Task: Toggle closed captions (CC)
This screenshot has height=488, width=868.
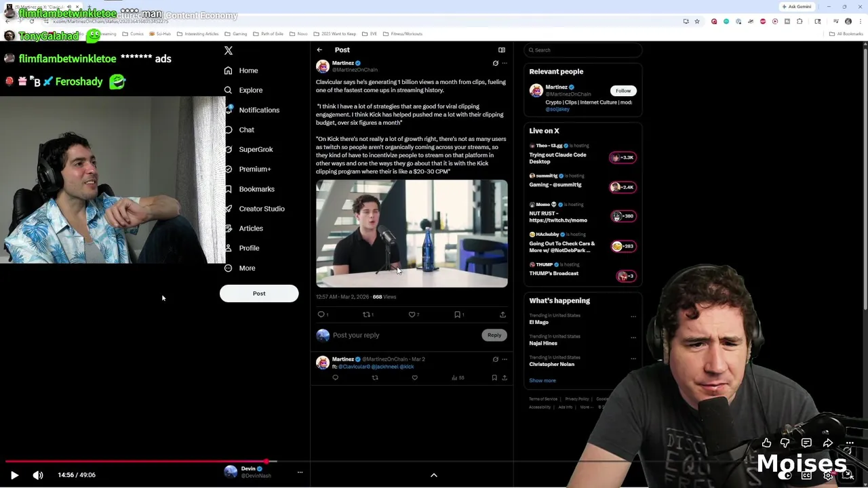Action: click(807, 475)
